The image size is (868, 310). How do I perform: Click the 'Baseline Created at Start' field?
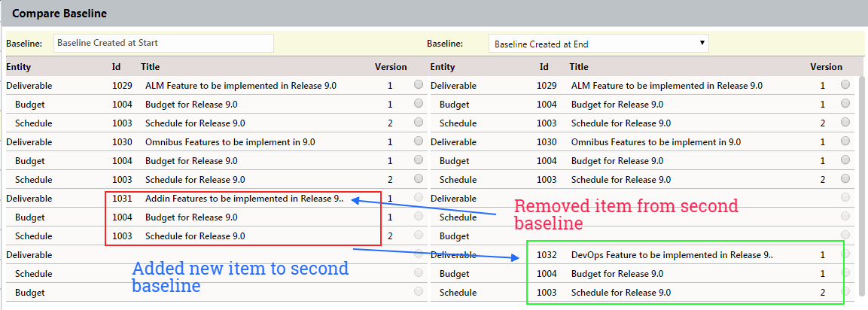pos(163,43)
